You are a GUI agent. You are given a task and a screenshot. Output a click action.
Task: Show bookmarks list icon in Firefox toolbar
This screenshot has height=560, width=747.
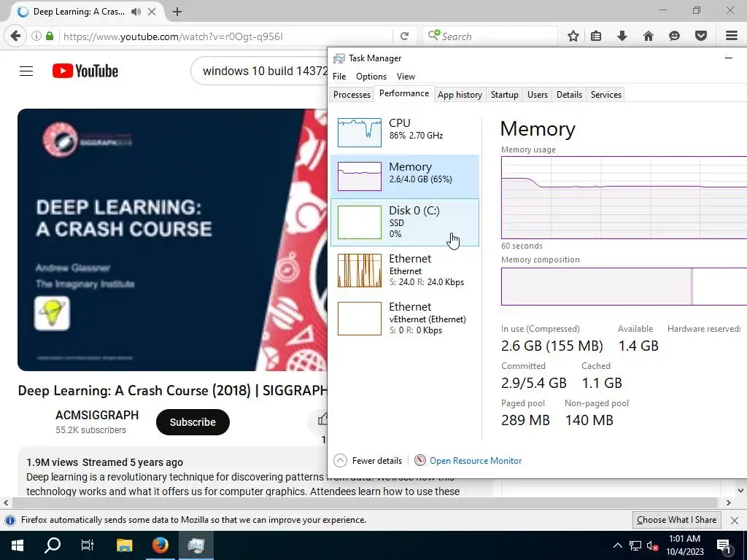pos(596,36)
